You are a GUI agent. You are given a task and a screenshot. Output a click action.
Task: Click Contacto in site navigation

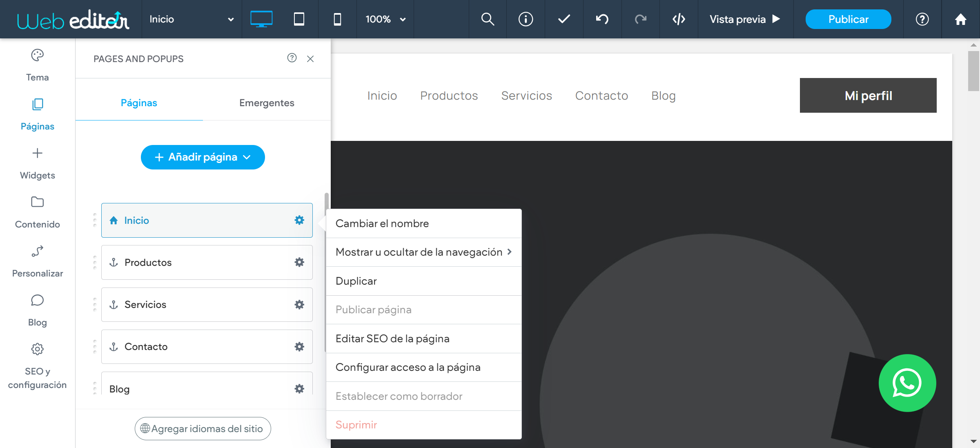(601, 95)
